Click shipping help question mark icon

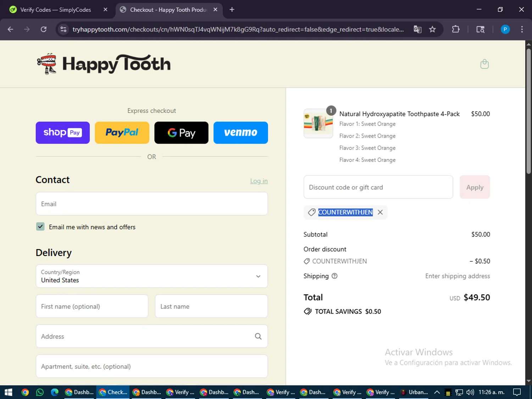tap(334, 276)
